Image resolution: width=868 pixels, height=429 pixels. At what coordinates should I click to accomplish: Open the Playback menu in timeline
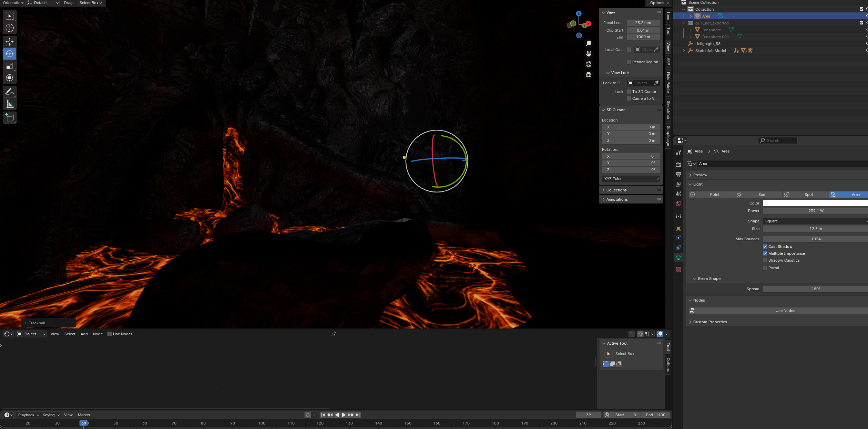point(28,415)
